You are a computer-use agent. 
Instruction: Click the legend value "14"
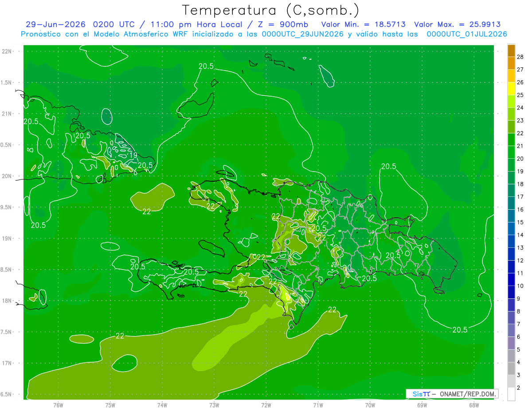click(520, 235)
